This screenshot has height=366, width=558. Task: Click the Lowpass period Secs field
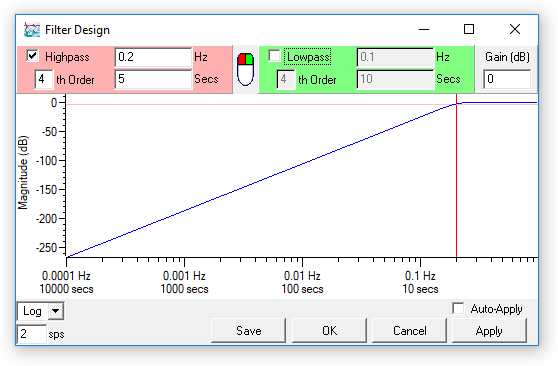coord(395,79)
